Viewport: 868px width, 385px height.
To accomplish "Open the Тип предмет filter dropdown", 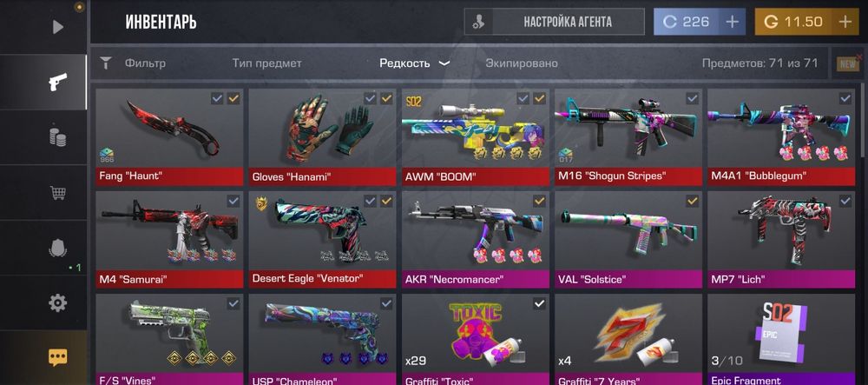I will pos(266,63).
